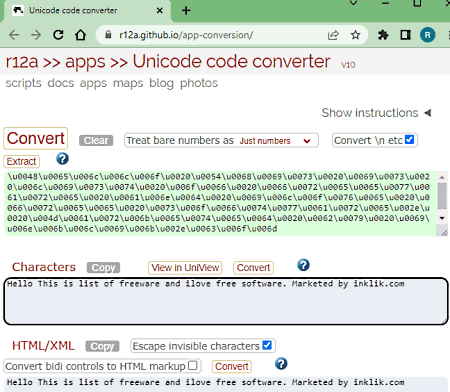Open help icon in Characters section

pos(303,265)
